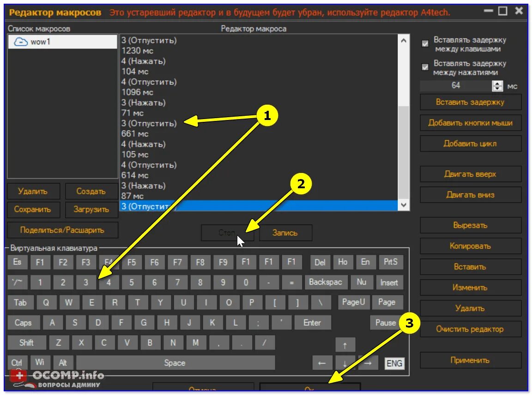Click virtual key Enter
This screenshot has height=395, width=532.
pyautogui.click(x=312, y=323)
